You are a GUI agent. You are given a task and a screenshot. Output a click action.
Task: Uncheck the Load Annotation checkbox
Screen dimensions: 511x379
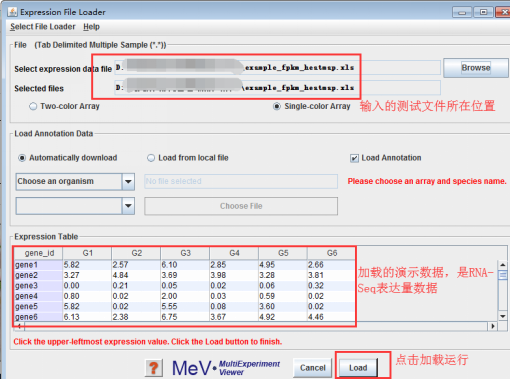point(354,158)
